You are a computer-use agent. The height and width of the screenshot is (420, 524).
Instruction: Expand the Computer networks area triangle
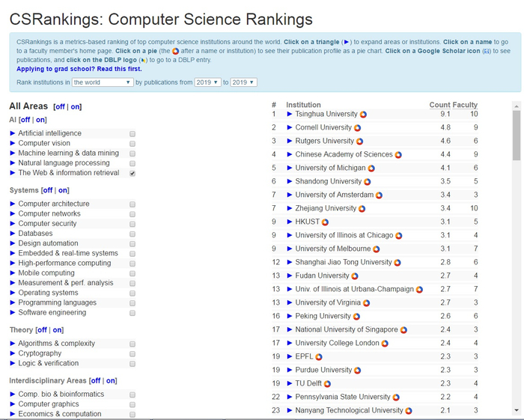(13, 213)
